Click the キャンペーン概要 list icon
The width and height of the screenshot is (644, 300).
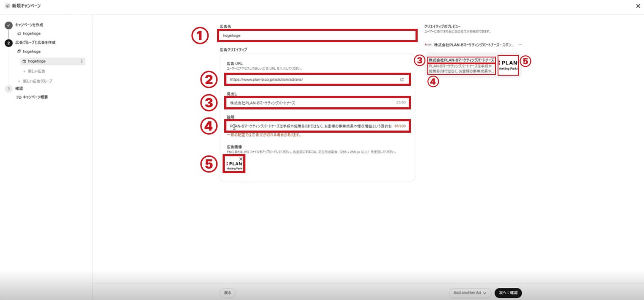point(19,97)
